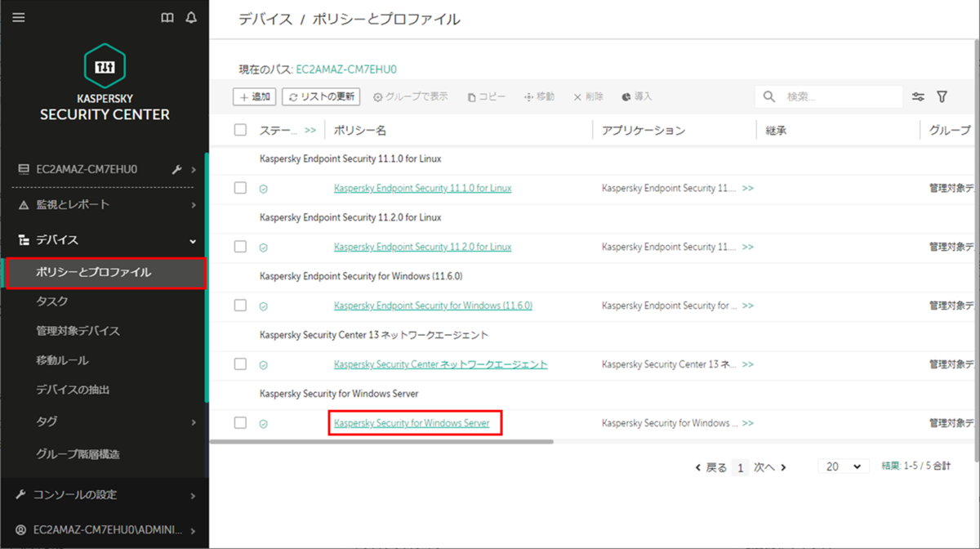This screenshot has width=980, height=549.
Task: Click the 追加 button to add a policy
Action: click(x=254, y=96)
